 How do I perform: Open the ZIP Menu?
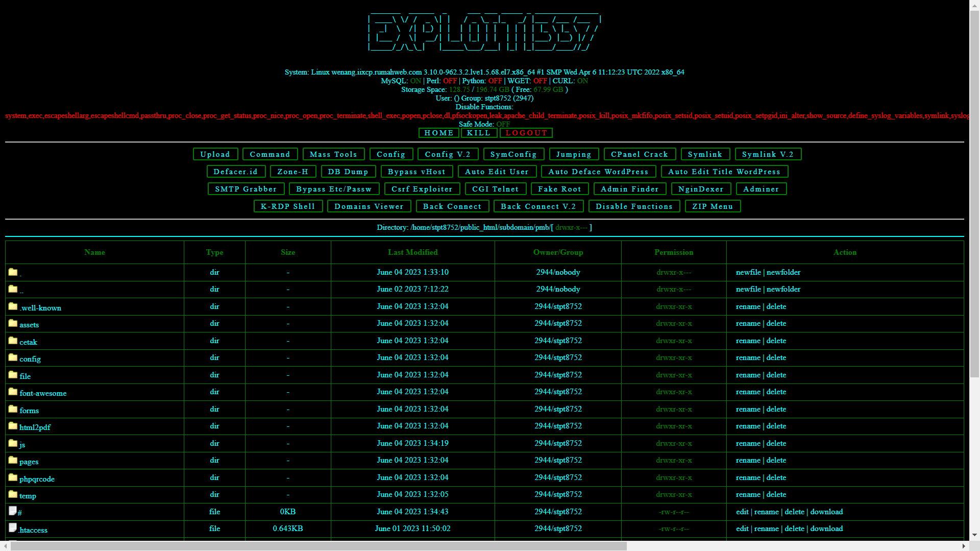point(713,206)
